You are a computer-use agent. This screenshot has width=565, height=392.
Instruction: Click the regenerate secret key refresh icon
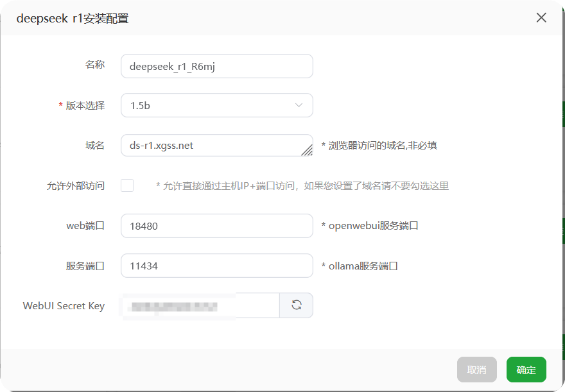[x=296, y=305]
